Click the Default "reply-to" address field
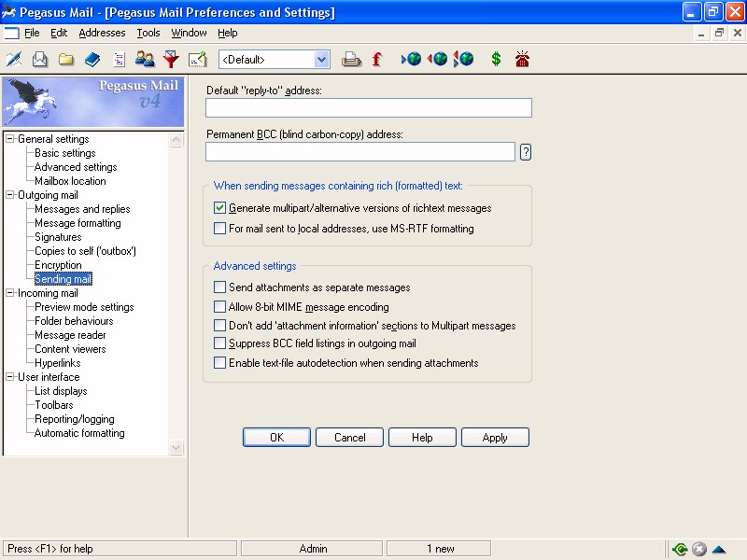The height and width of the screenshot is (560, 747). tap(369, 107)
